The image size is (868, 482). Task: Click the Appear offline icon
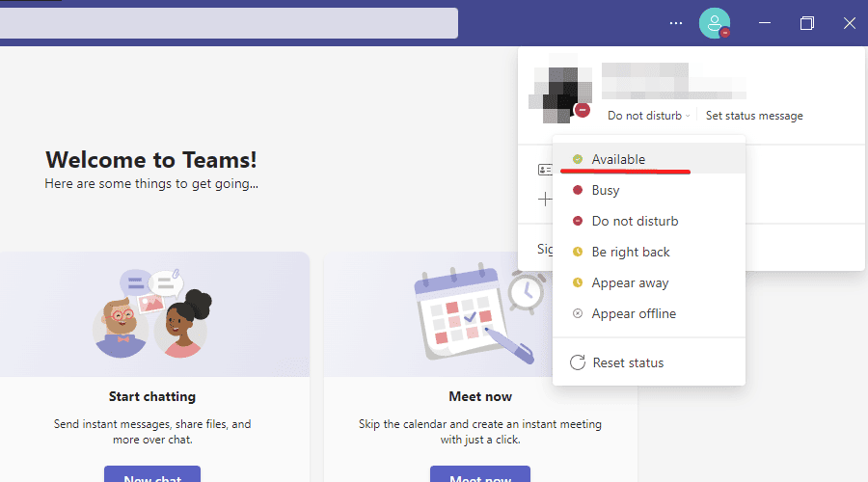click(x=578, y=313)
